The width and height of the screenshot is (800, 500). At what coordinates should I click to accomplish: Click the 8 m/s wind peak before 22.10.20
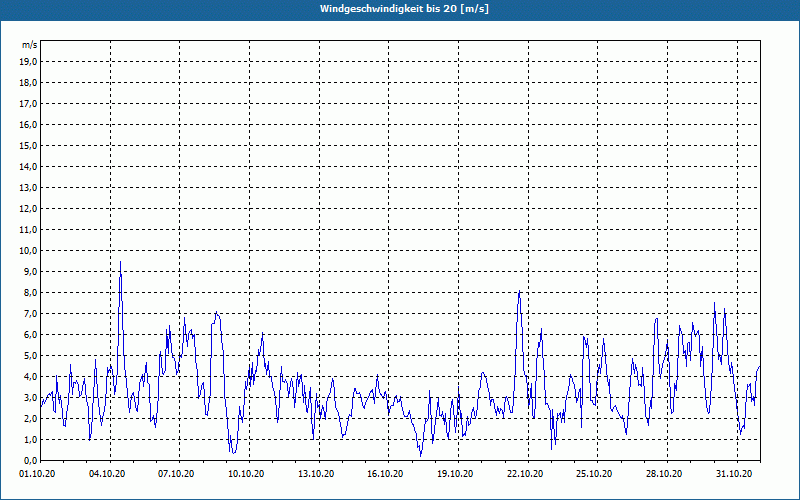[x=519, y=292]
